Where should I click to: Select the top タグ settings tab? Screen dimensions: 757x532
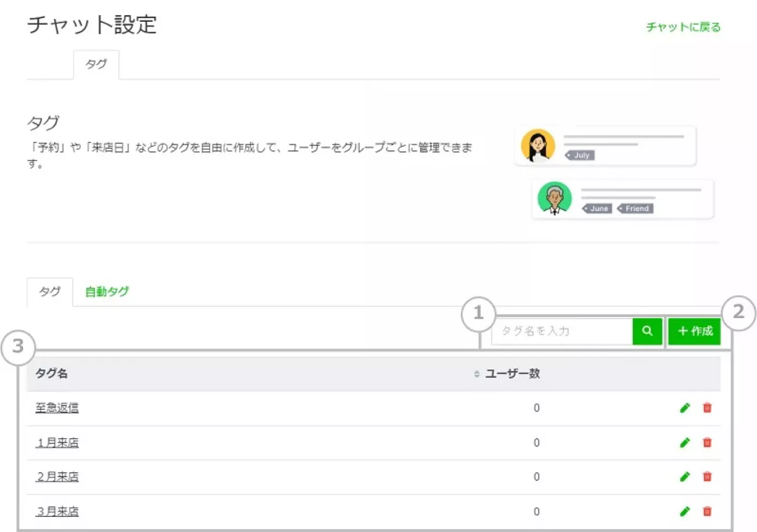[x=96, y=64]
